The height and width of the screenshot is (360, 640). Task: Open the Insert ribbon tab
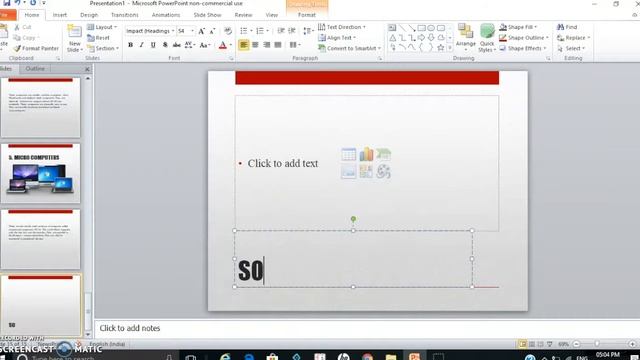coord(60,15)
